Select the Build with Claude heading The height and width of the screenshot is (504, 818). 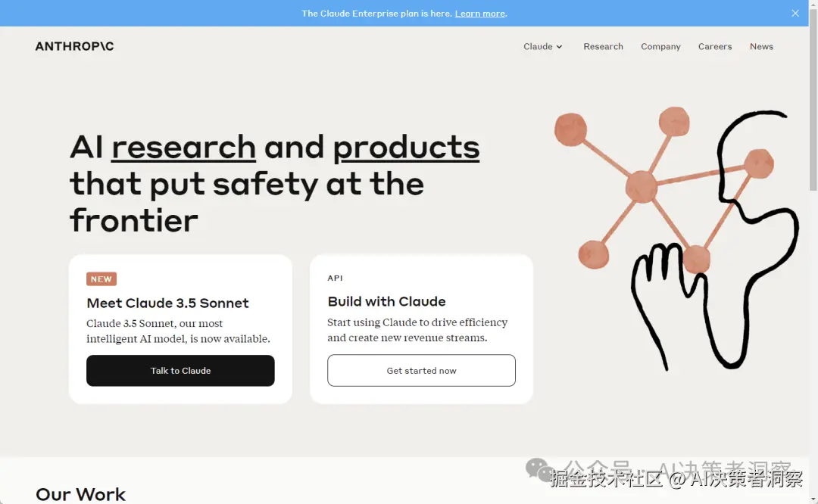coord(386,301)
